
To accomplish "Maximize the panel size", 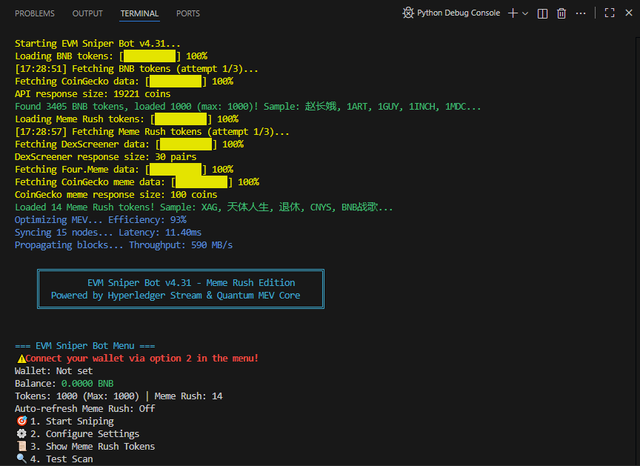I will click(609, 13).
